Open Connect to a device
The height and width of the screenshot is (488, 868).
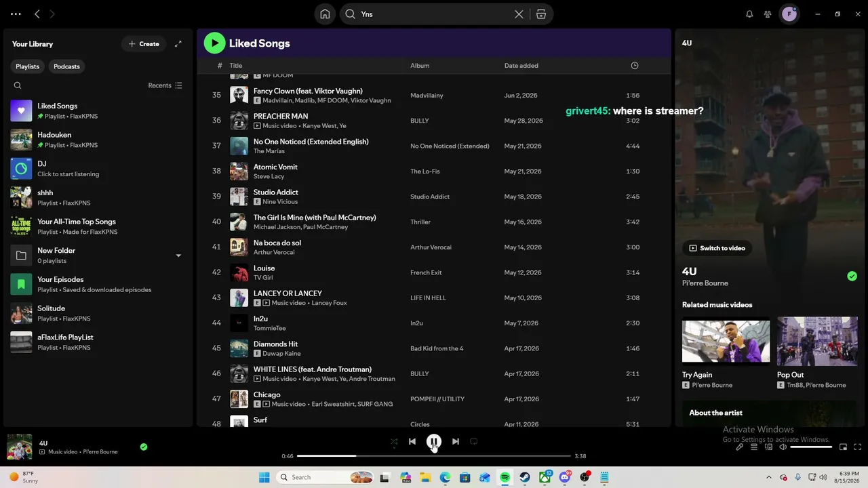tap(768, 447)
